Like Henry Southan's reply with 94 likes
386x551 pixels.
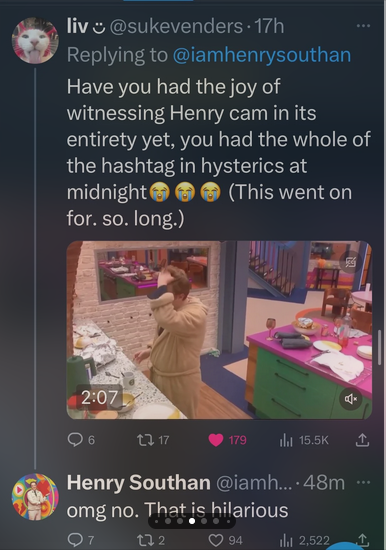[x=225, y=539]
